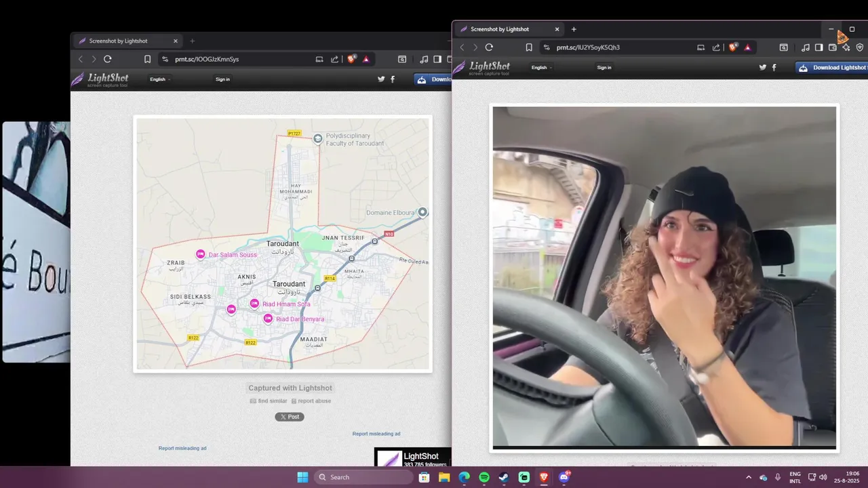
Task: Click the taskbar Search box
Action: 365,477
